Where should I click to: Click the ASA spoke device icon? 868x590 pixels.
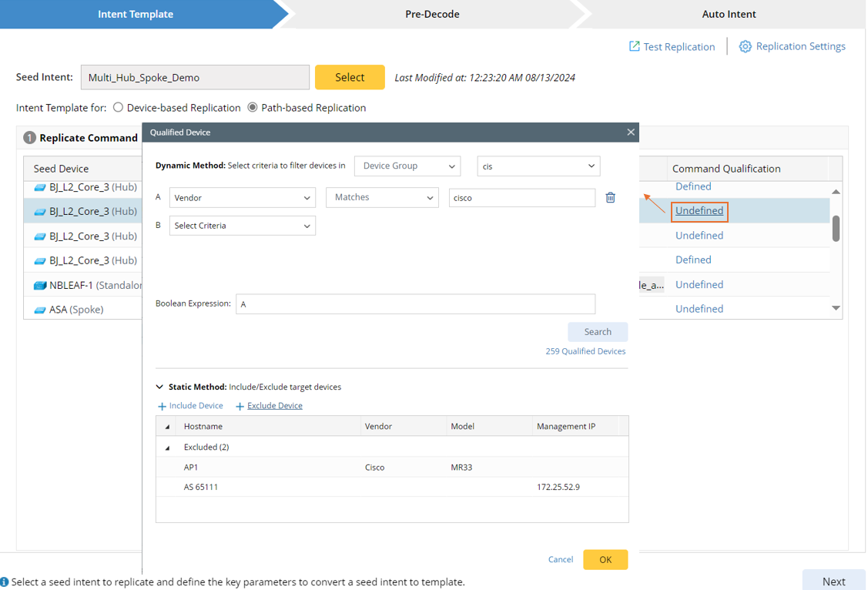coord(40,310)
